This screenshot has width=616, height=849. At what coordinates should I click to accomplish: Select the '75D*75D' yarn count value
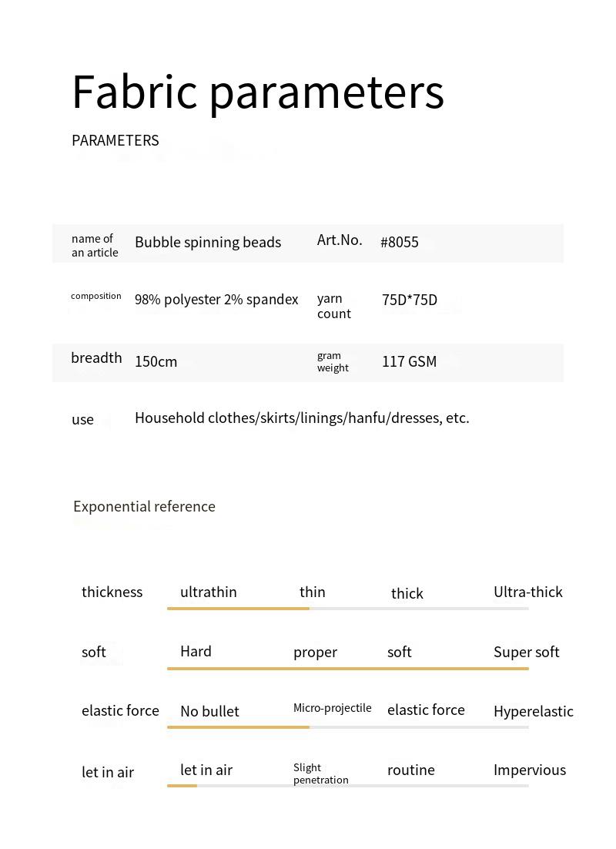point(410,300)
